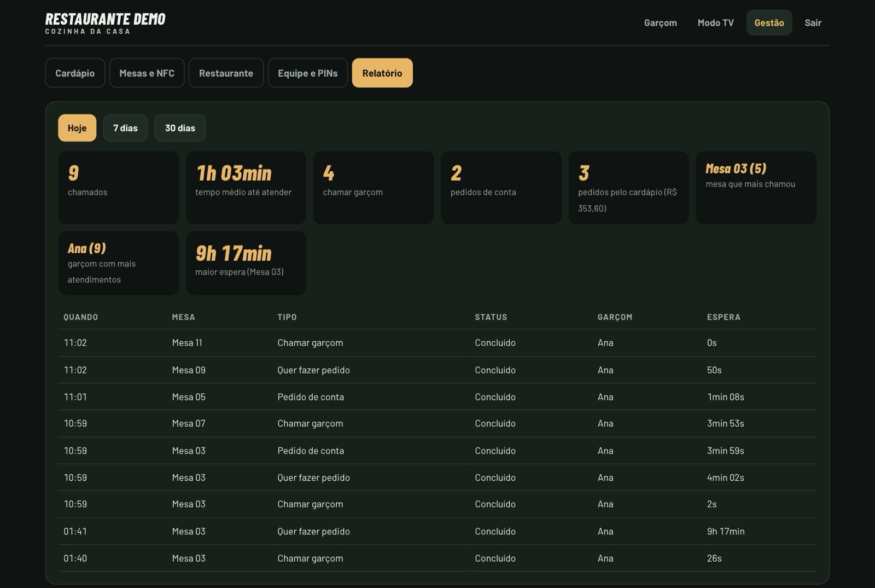This screenshot has height=588, width=875.
Task: Select the Gestão nav item
Action: [769, 22]
